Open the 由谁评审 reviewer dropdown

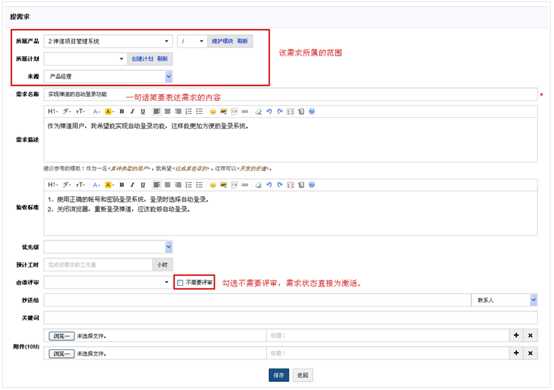pos(107,282)
